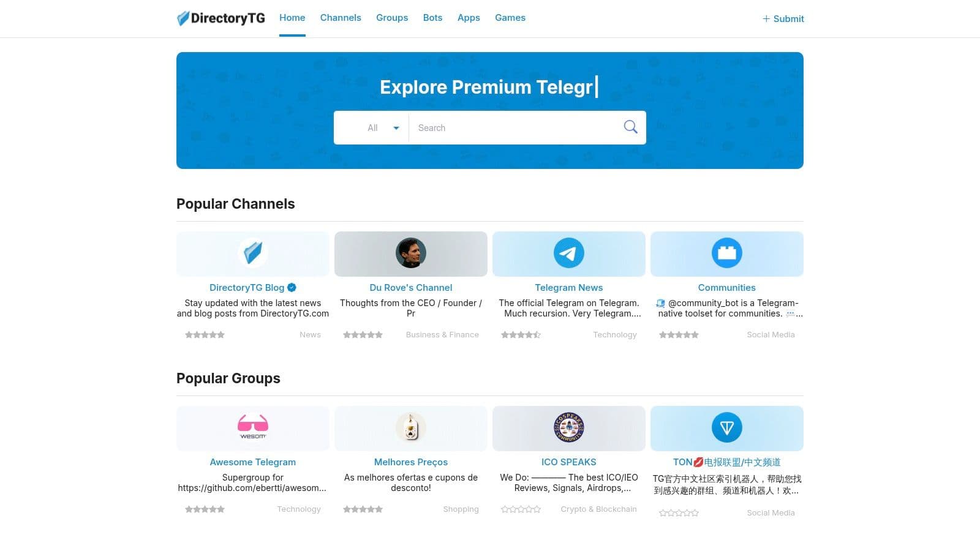The image size is (980, 551).
Task: Click the Business & Finance category label
Action: coord(442,335)
